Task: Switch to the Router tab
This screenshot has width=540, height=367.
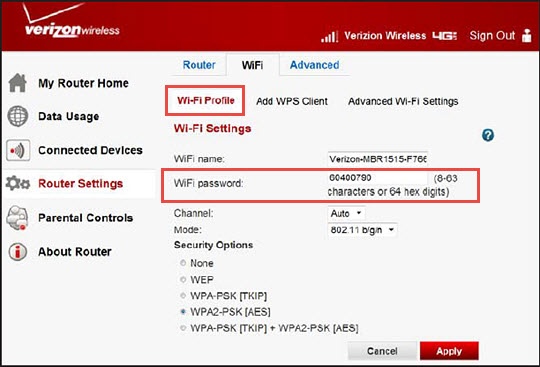Action: click(199, 65)
